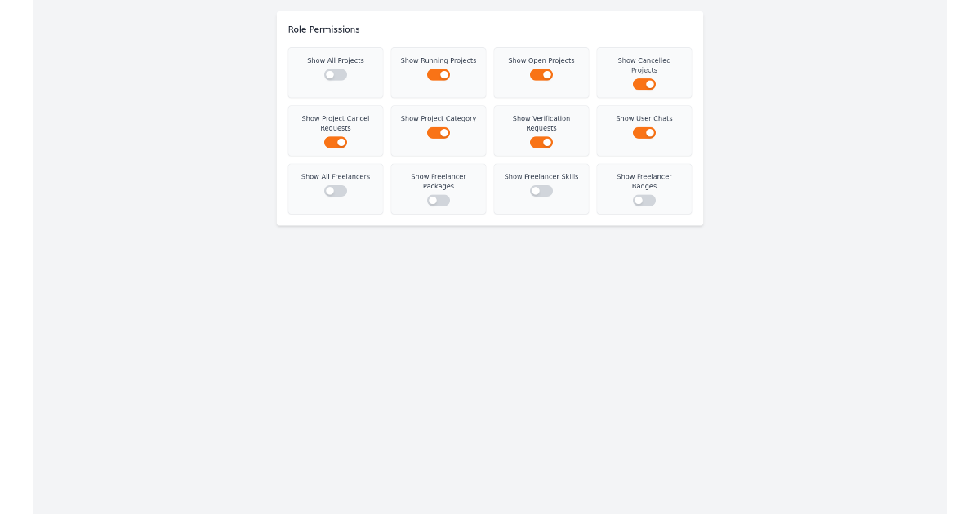The width and height of the screenshot is (980, 514).
Task: Disable the Show Project Category switch
Action: [439, 132]
